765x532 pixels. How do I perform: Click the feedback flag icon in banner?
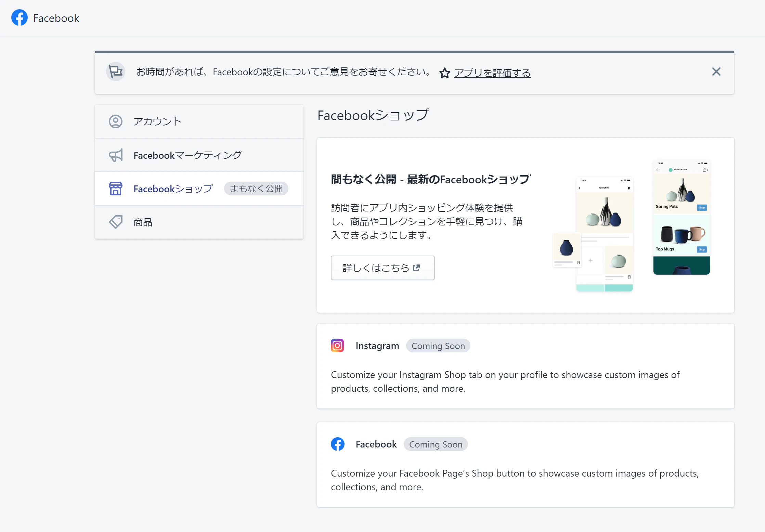116,72
